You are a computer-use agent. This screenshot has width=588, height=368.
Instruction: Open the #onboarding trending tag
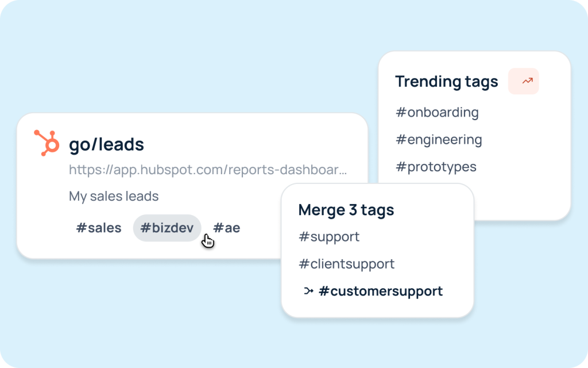[437, 112]
